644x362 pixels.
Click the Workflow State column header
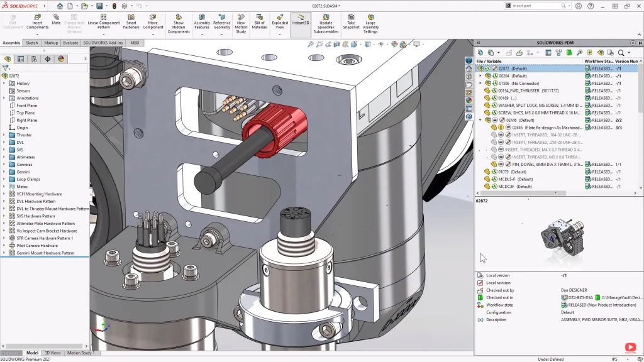tap(597, 61)
